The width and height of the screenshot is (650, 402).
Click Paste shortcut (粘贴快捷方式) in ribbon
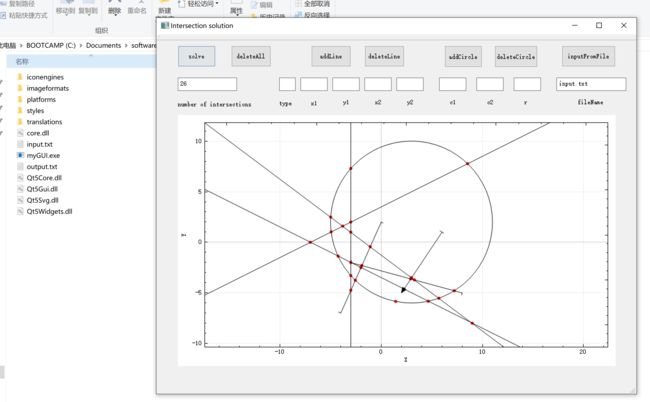coord(24,16)
